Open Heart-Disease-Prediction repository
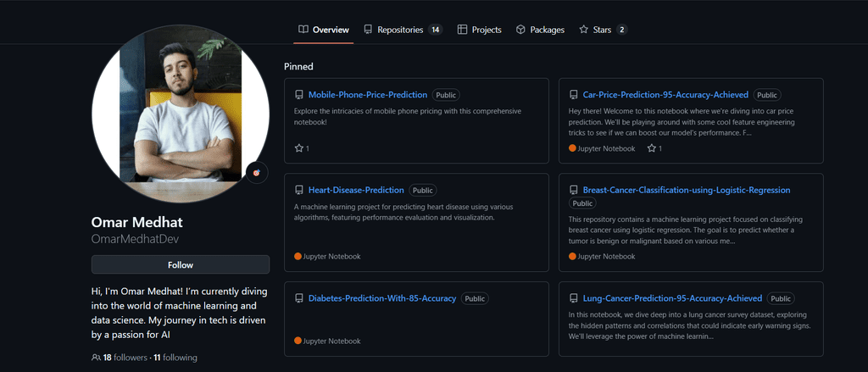Image resolution: width=868 pixels, height=372 pixels. (x=356, y=190)
